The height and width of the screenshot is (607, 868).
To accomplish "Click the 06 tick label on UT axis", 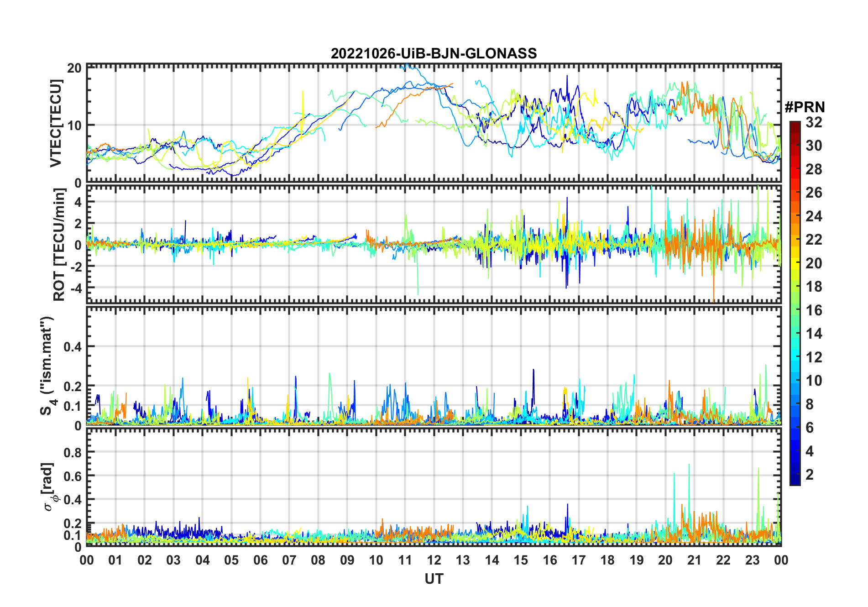I will [x=260, y=560].
